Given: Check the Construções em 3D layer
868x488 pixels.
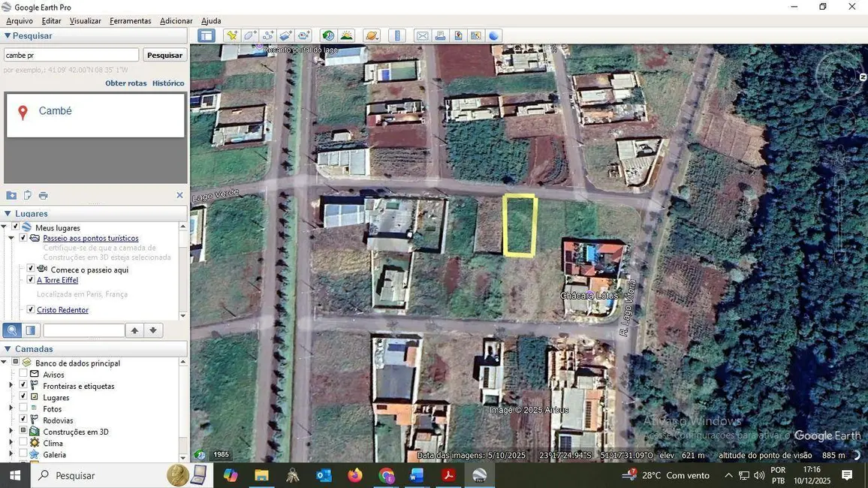Looking at the screenshot, I should pyautogui.click(x=23, y=432).
